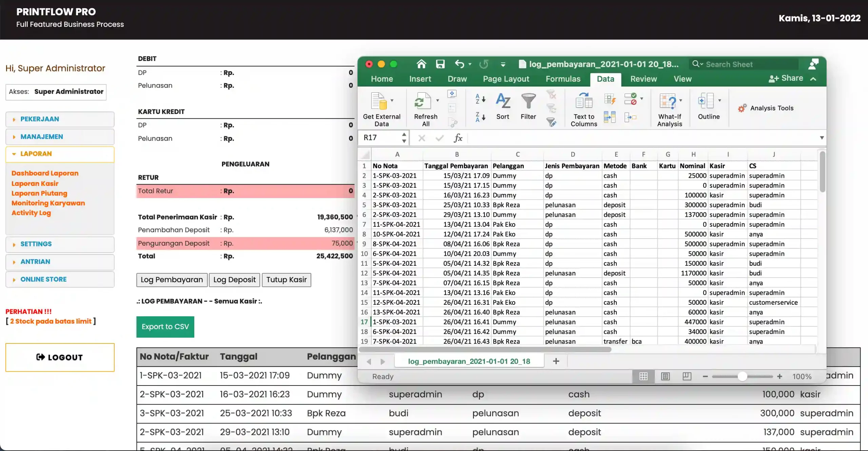The width and height of the screenshot is (868, 451).
Task: Collapse the Excel ribbon with the chevron
Action: pos(813,79)
